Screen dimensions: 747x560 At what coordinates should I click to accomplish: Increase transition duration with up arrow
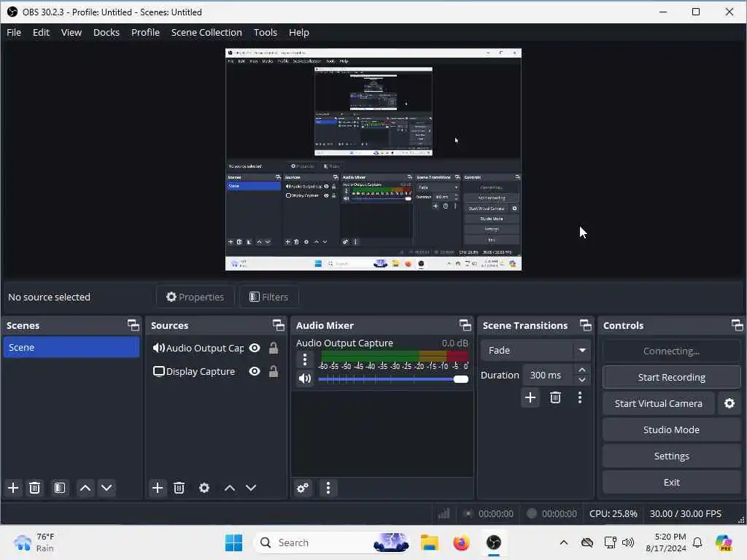tap(582, 370)
